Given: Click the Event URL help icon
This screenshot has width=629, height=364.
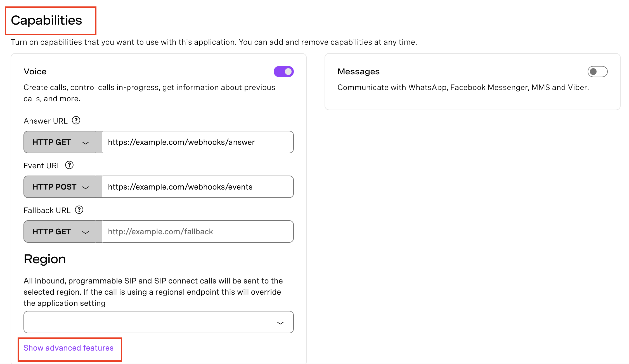Looking at the screenshot, I should pos(69,165).
